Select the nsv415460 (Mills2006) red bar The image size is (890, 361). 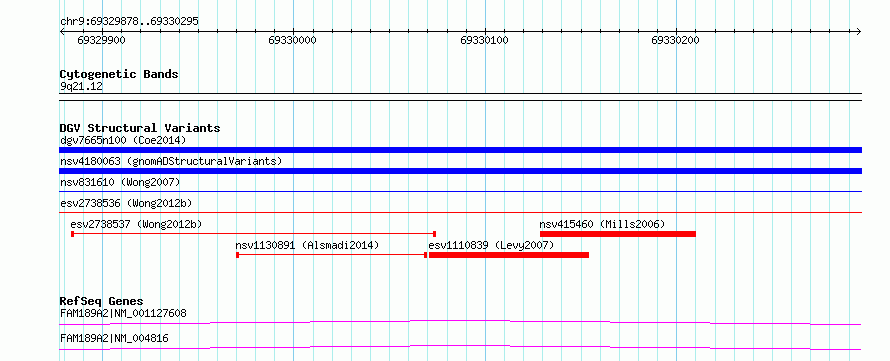pos(618,234)
